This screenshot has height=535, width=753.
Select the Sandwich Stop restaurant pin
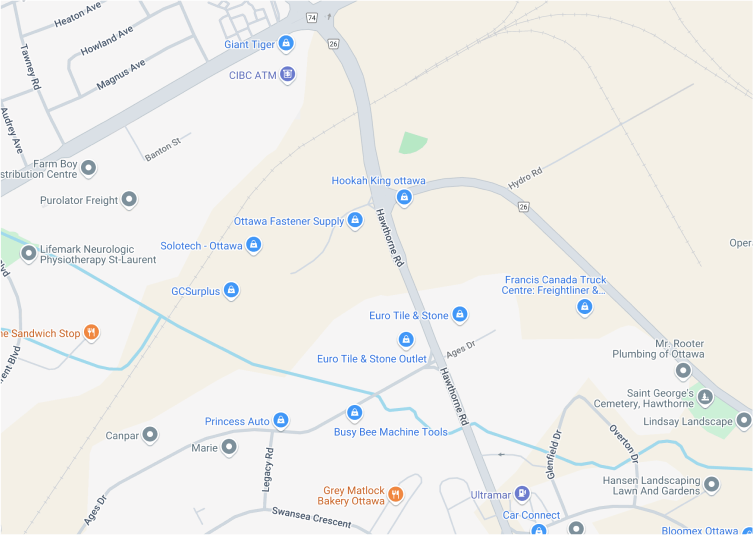91,332
